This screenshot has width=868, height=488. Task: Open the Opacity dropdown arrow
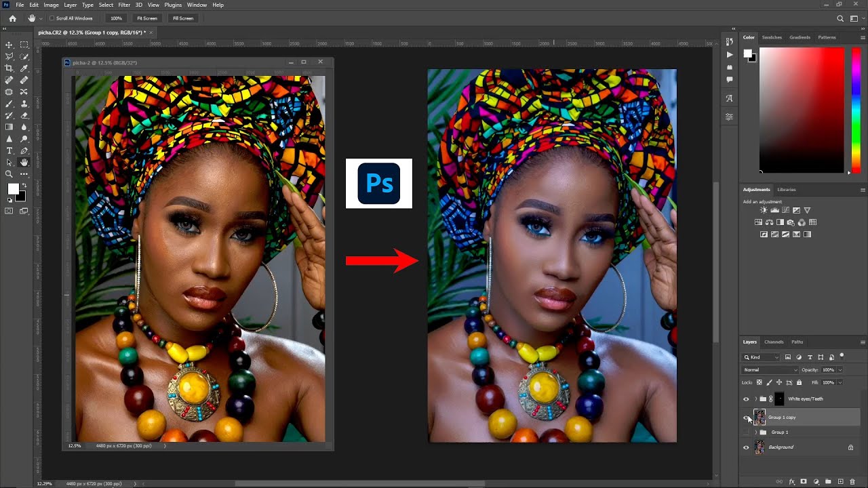pyautogui.click(x=840, y=370)
